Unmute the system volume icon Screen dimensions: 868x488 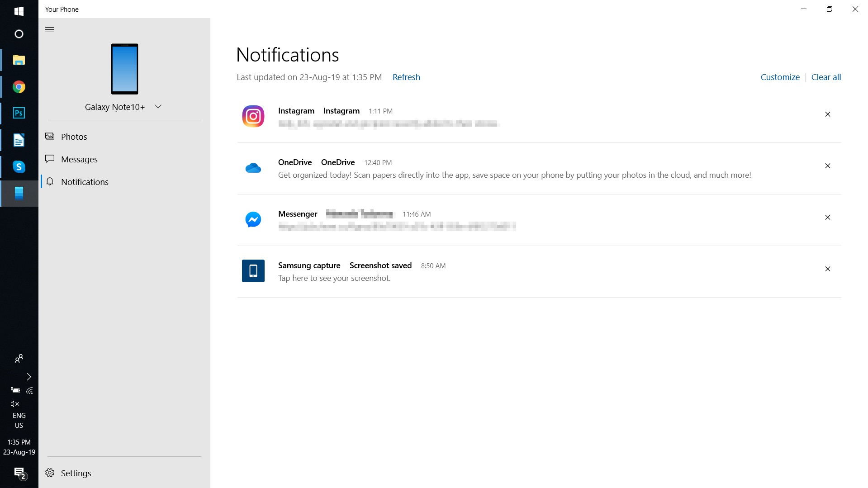coord(15,404)
